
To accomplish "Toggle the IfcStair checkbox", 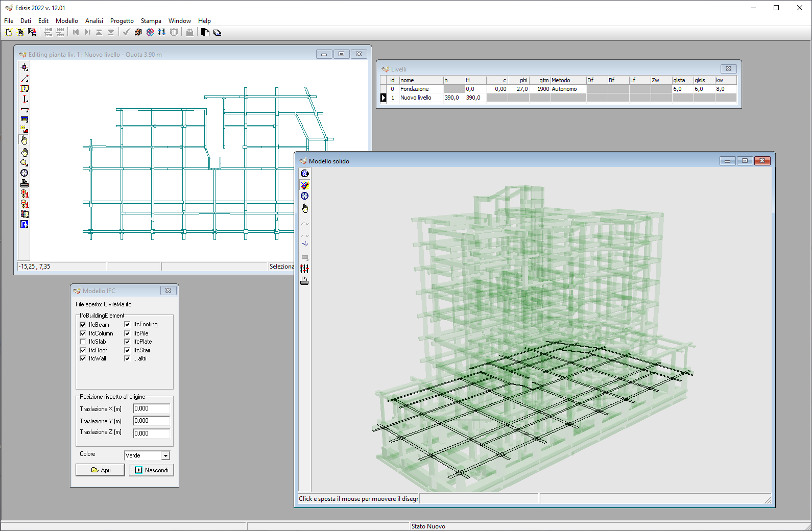I will 127,350.
